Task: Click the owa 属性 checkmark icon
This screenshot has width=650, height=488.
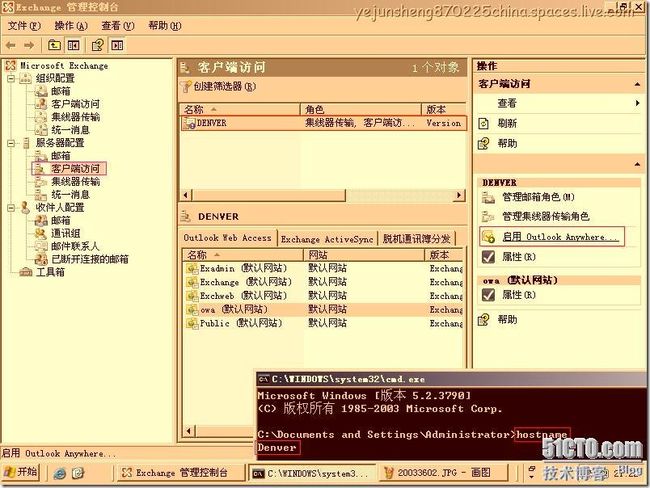Action: pos(488,295)
